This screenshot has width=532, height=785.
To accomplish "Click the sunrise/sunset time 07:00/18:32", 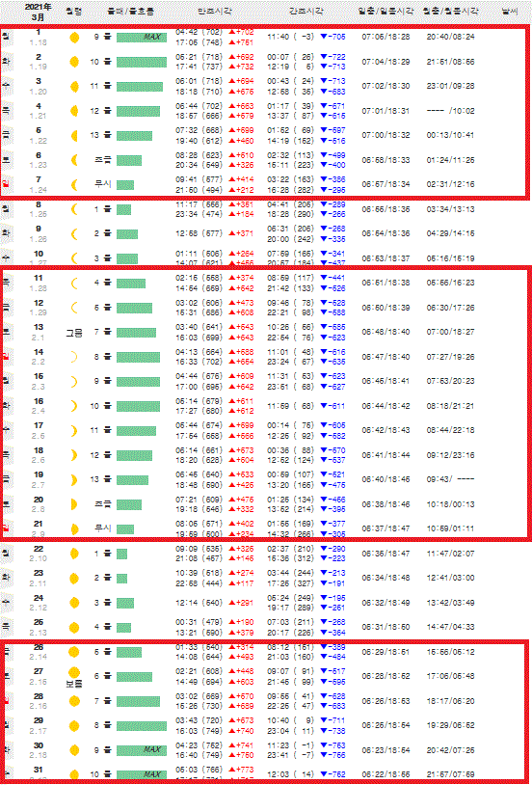I will (386, 136).
